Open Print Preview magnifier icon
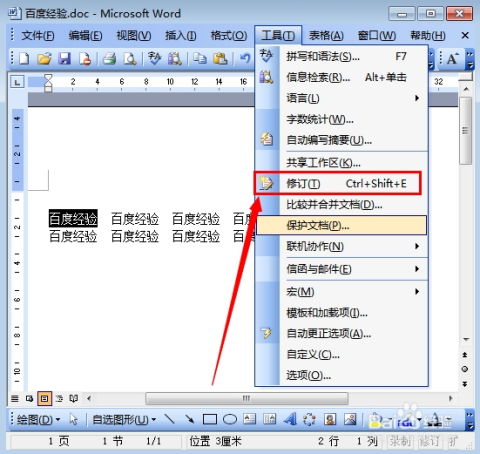 (x=130, y=59)
